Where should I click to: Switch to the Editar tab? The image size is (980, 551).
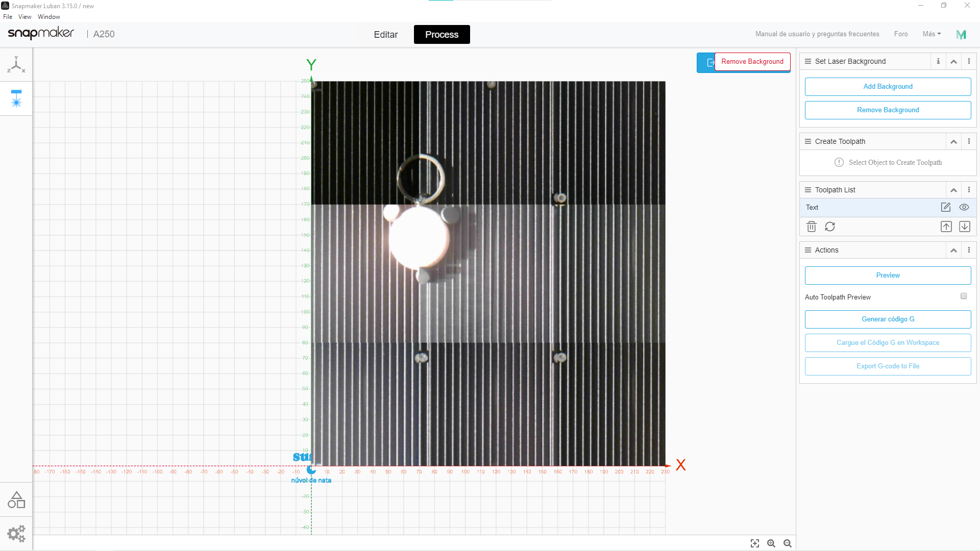point(386,34)
